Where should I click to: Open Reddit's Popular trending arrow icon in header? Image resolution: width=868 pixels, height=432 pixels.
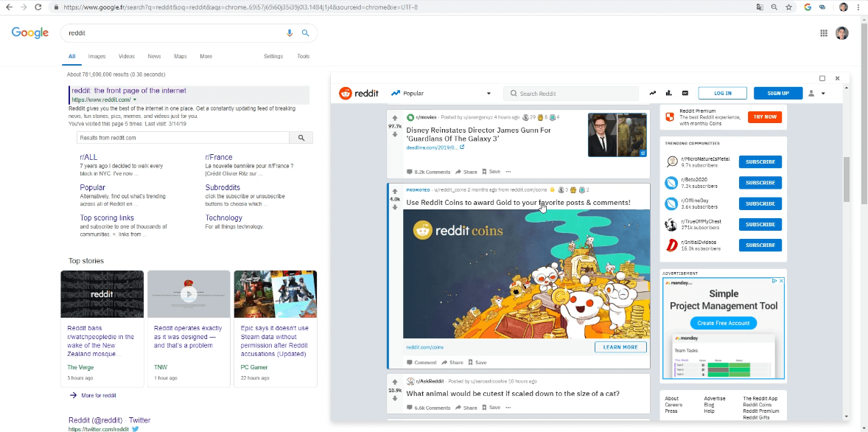click(654, 94)
